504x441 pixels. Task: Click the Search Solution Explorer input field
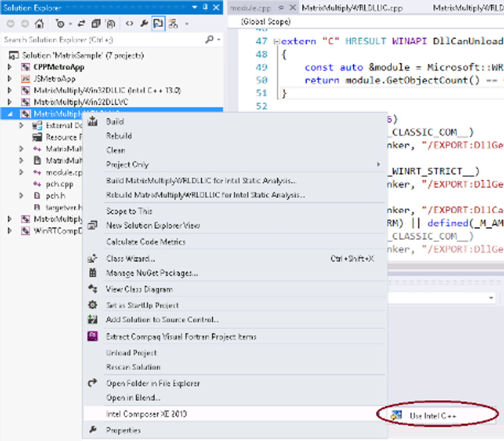pyautogui.click(x=101, y=39)
